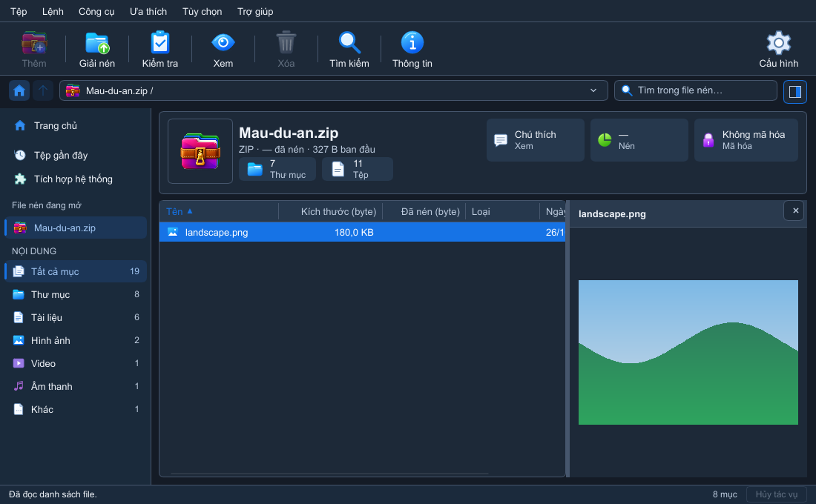Toggle the preview pane button
Screen dimensions: 816x504
pyautogui.click(x=794, y=92)
